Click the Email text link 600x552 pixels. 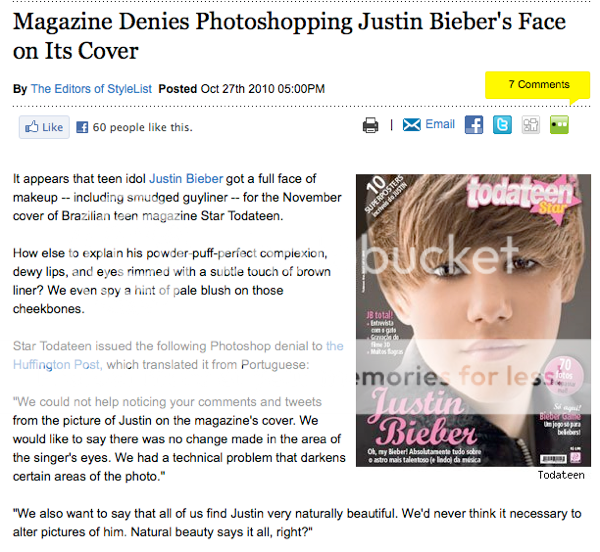(x=440, y=124)
